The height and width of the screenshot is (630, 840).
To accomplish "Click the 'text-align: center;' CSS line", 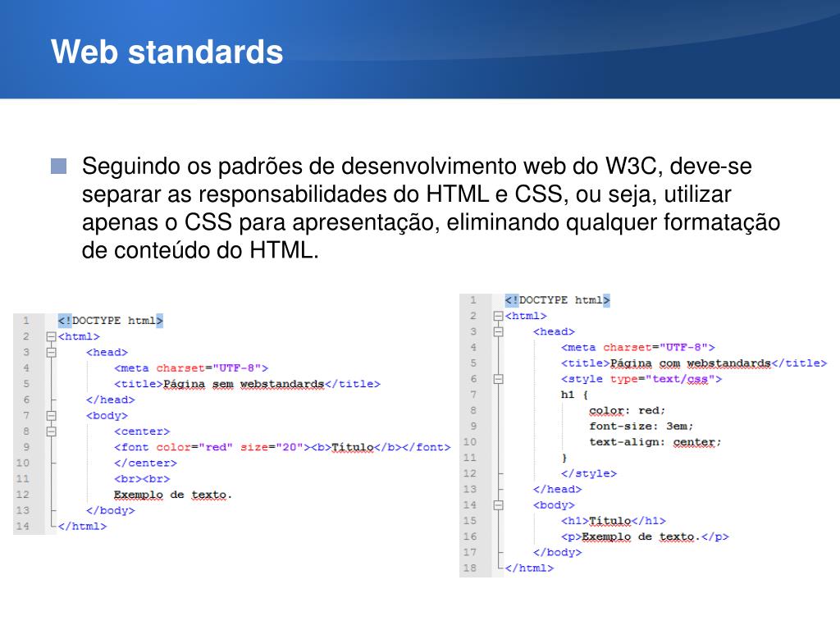I will tap(655, 442).
